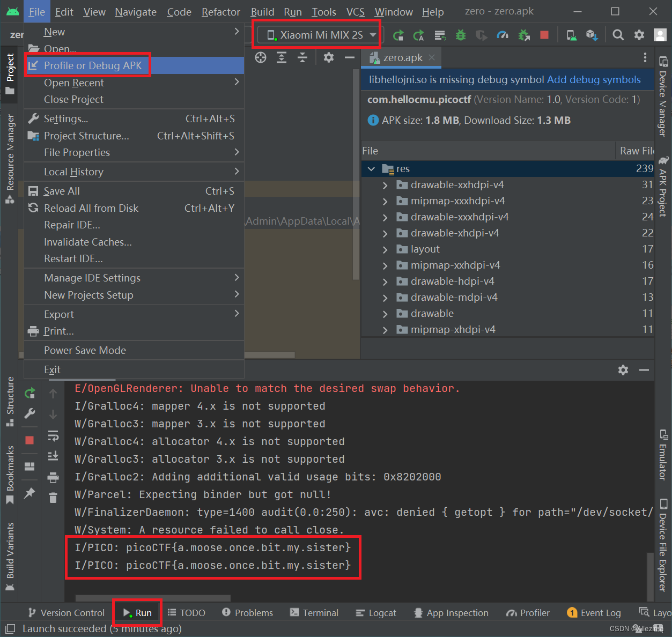This screenshot has width=672, height=637.
Task: Expand the layout folder
Action: click(385, 249)
